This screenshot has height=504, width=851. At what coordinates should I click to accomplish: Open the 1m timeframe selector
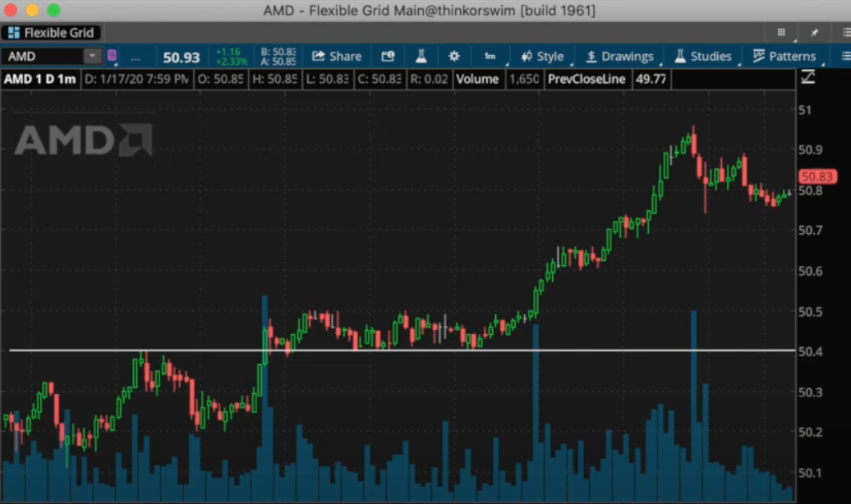coord(490,57)
